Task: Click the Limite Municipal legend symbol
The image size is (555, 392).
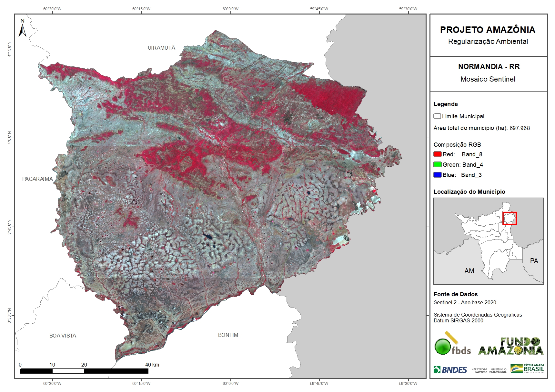Action: 437,116
